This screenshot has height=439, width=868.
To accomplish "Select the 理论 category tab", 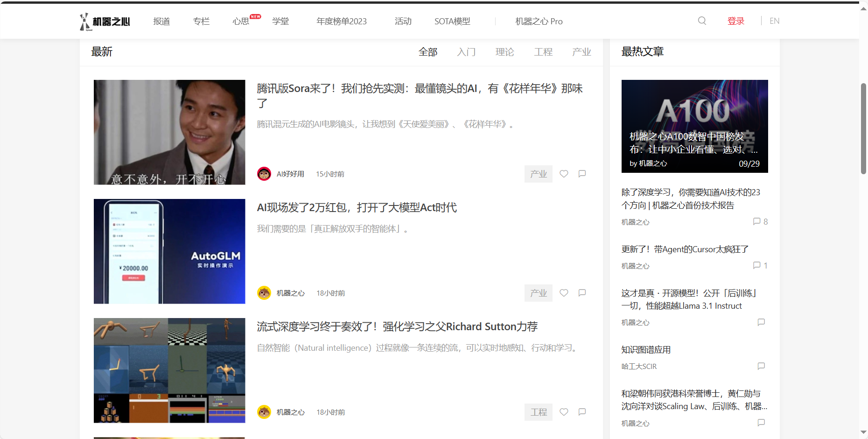I will click(504, 52).
